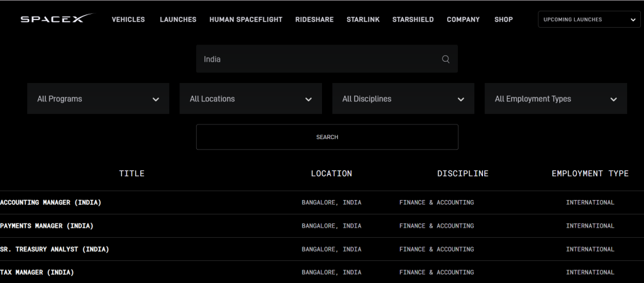Visit the Shop link

[503, 19]
